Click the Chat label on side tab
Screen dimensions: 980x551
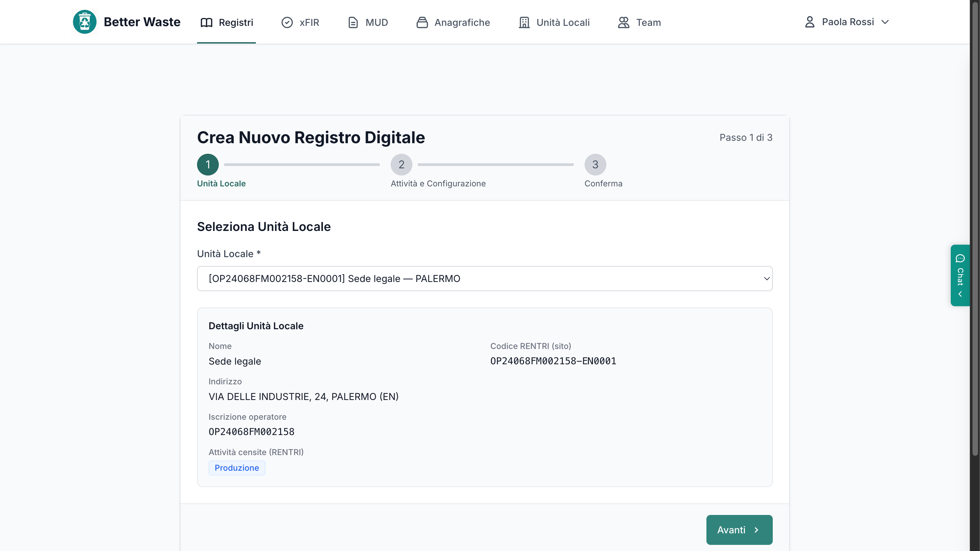pos(960,277)
